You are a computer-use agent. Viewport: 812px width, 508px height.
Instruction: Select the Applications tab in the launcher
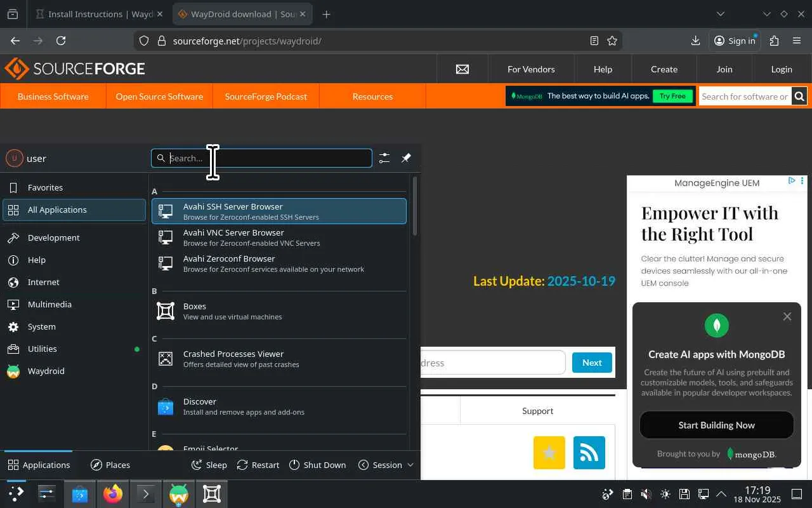pyautogui.click(x=39, y=465)
